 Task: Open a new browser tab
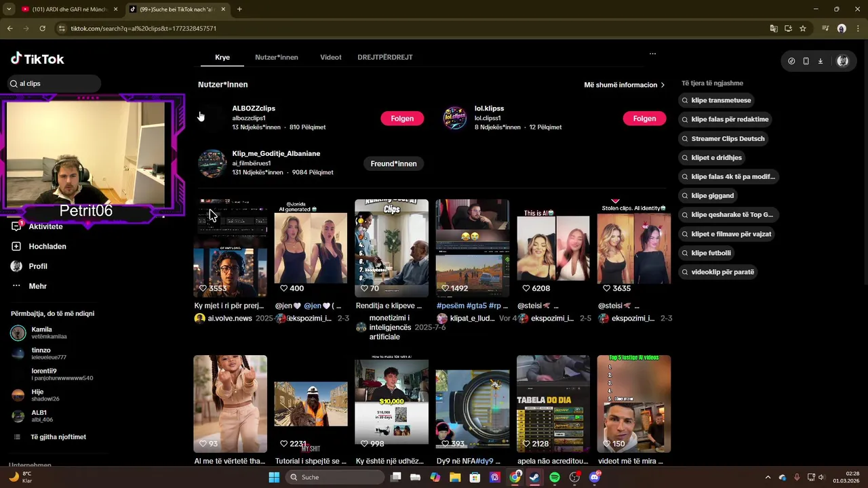[x=239, y=9]
